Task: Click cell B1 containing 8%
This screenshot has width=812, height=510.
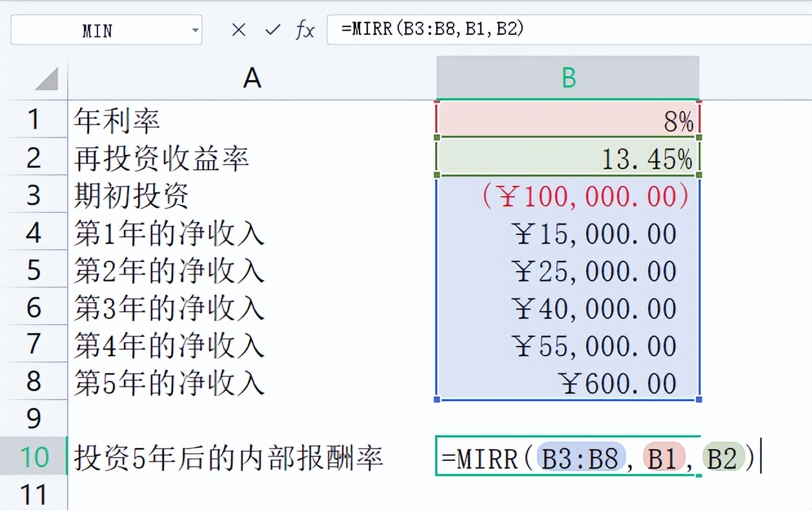Action: pyautogui.click(x=567, y=120)
